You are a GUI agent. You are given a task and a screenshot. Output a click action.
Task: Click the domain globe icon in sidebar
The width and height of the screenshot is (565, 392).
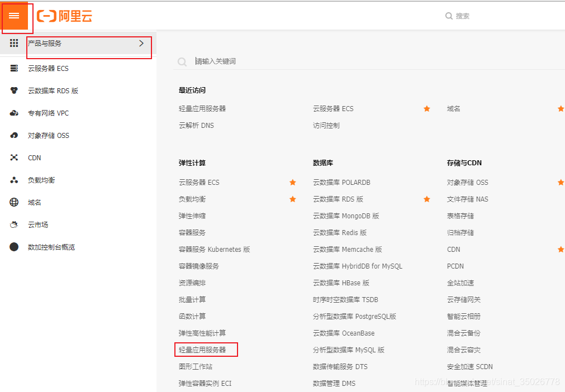point(14,202)
